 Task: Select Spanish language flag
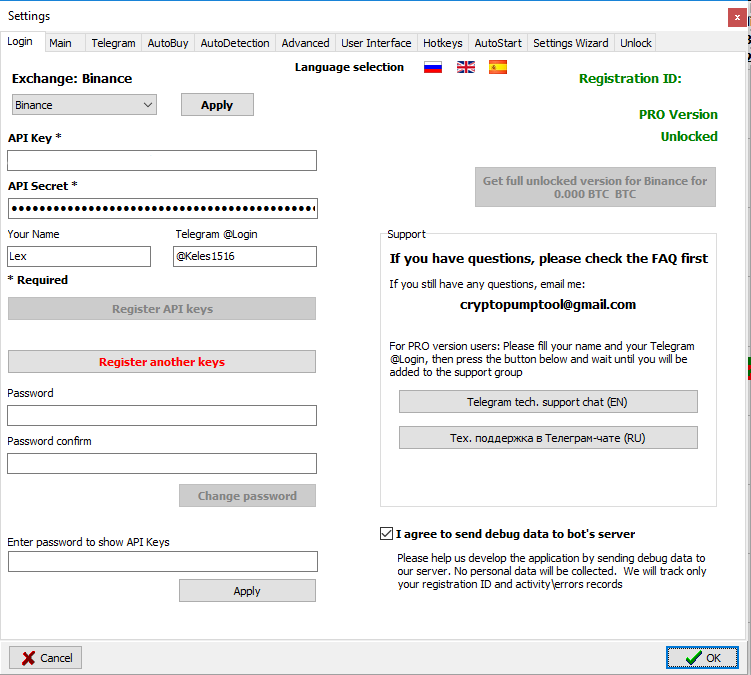click(498, 68)
